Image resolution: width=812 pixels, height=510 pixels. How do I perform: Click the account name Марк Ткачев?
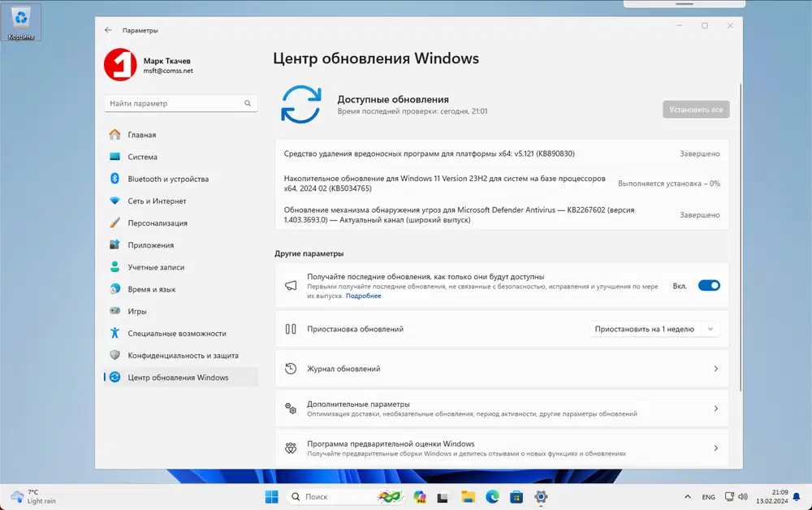(166, 61)
